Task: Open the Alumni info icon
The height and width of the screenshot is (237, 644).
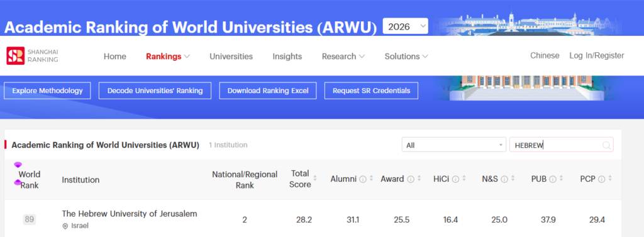Action: coord(363,179)
